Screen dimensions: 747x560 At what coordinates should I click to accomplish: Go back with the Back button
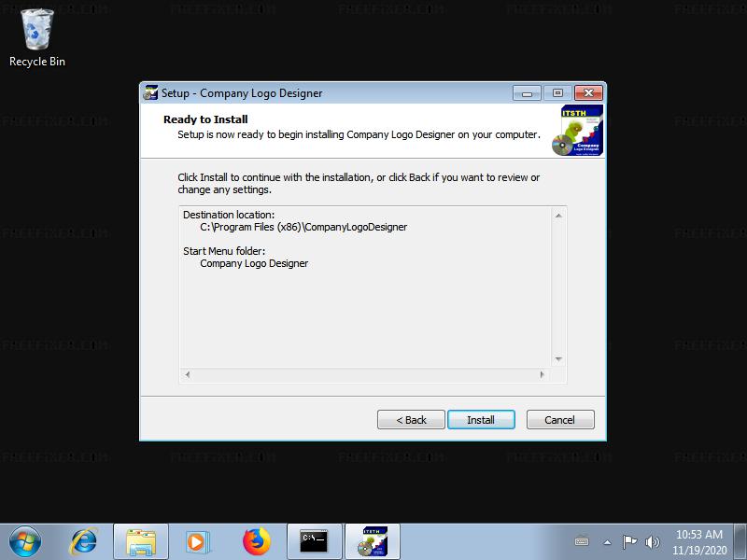(411, 419)
